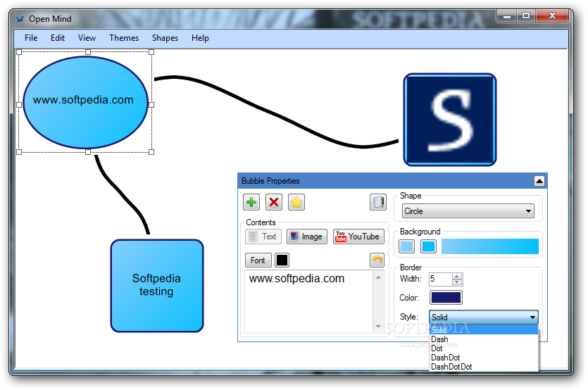Image resolution: width=588 pixels, height=390 pixels.
Task: Click the Style dropdown showing Solid
Action: point(484,317)
